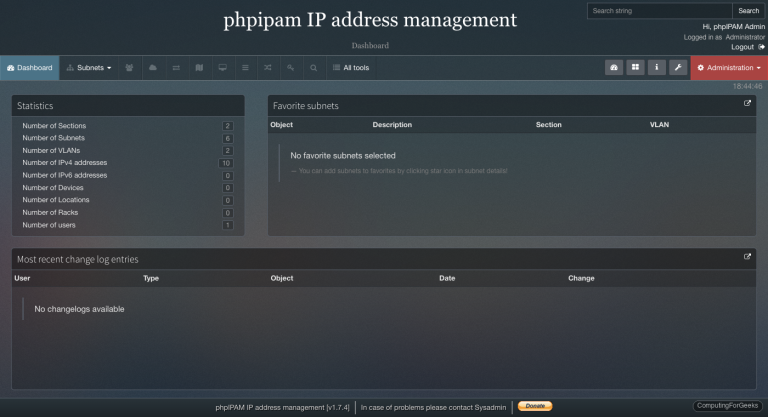This screenshot has width=768, height=417.
Task: Click the three-lines list icon in navbar
Action: (x=245, y=68)
